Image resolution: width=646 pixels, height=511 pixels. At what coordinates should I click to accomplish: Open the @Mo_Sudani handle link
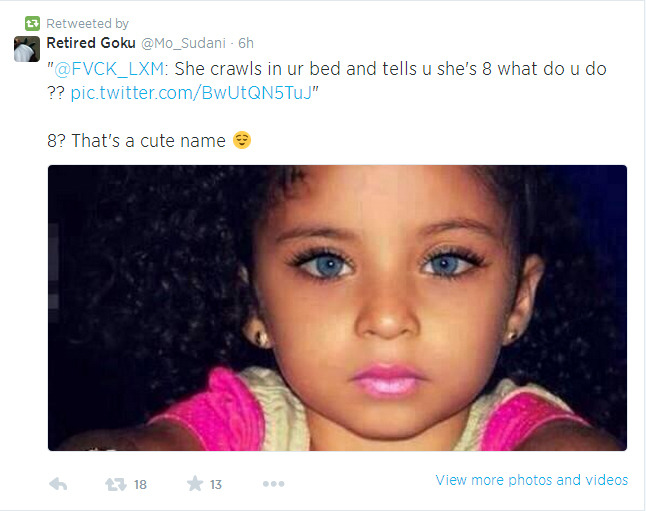[183, 43]
